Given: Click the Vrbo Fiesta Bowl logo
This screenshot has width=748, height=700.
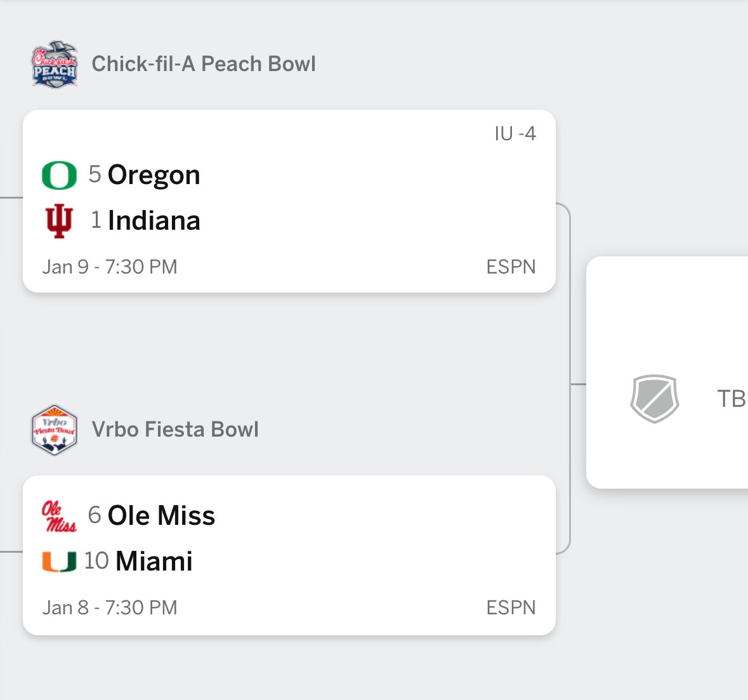Looking at the screenshot, I should pyautogui.click(x=55, y=430).
